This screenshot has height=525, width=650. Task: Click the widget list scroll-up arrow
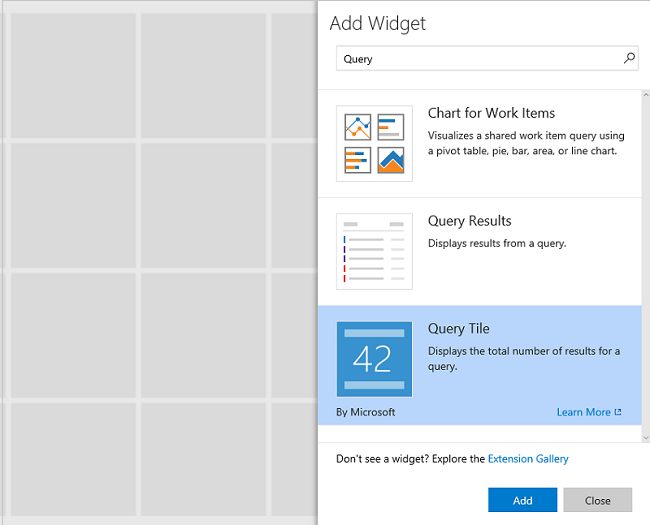pyautogui.click(x=645, y=96)
